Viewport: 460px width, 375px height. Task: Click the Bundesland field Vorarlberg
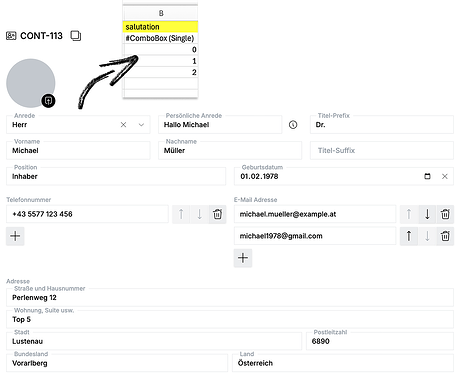tap(117, 363)
